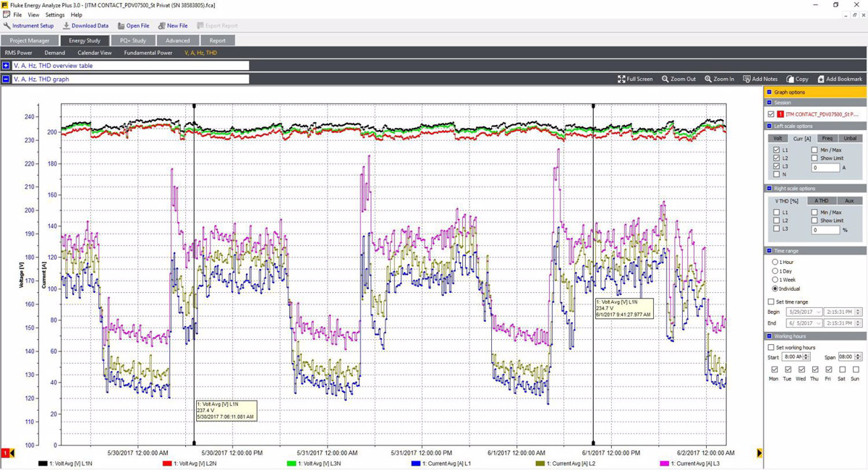
Task: Open the Settings menu
Action: 55,14
